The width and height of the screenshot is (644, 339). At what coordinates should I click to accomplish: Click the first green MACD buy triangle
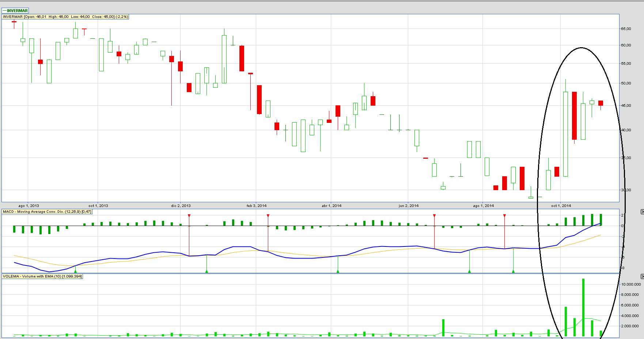click(75, 271)
